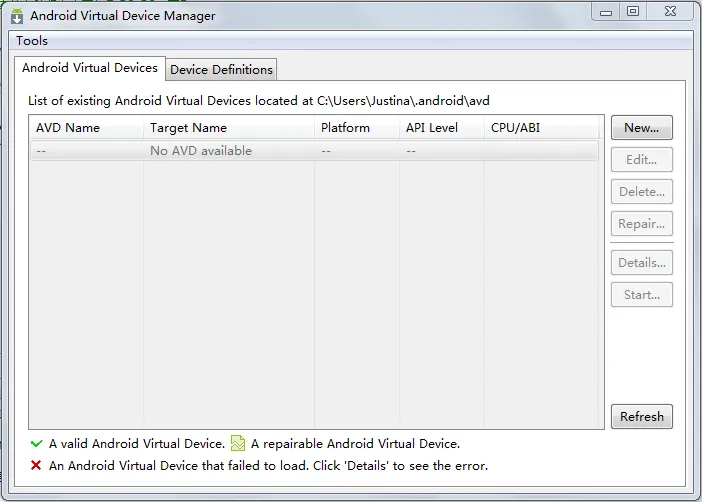Open the Tools menu

[x=32, y=41]
